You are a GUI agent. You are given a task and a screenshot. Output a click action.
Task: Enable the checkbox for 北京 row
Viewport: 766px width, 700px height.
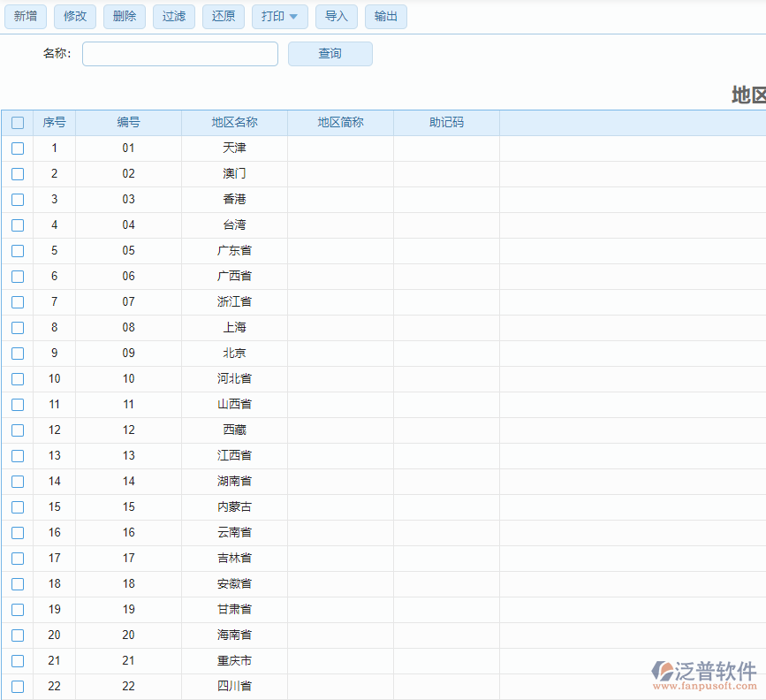pos(18,354)
